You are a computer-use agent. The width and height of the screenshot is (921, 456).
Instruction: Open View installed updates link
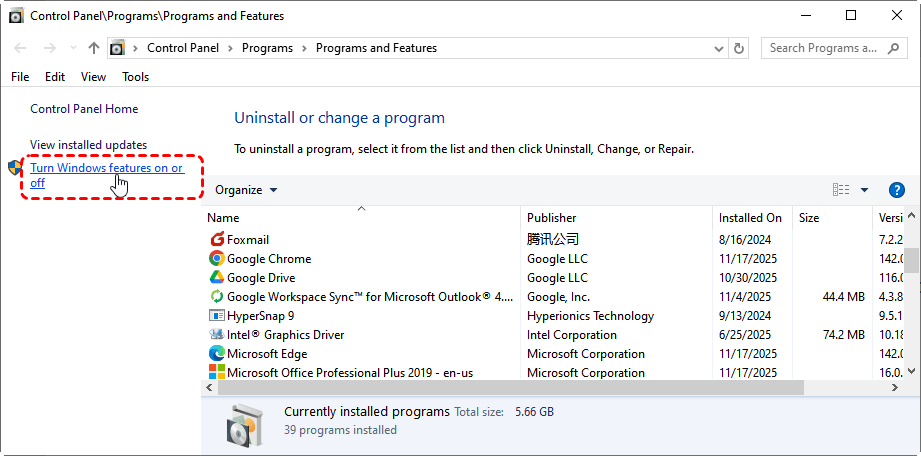(88, 145)
